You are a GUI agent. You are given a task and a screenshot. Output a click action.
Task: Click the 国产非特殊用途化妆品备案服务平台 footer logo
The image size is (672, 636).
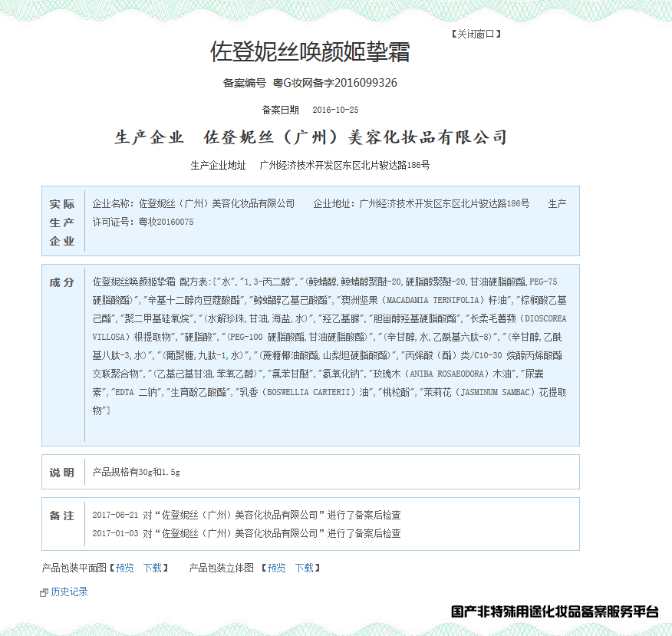click(x=555, y=611)
